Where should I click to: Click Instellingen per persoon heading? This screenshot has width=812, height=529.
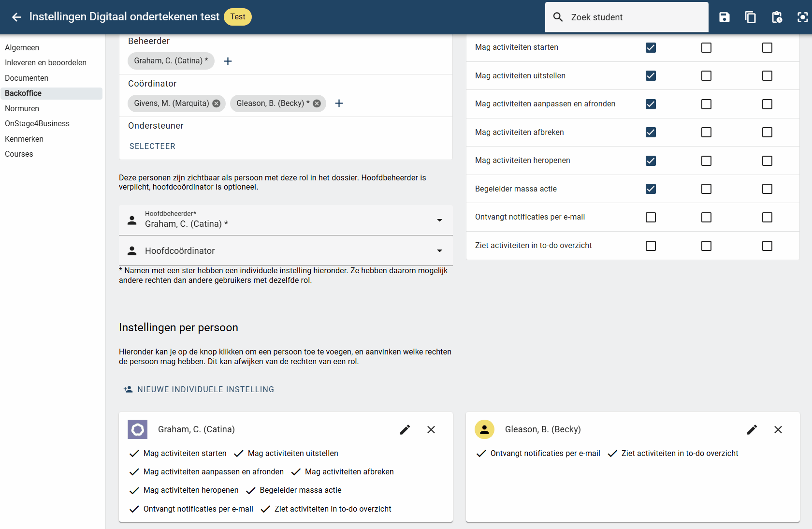[178, 328]
